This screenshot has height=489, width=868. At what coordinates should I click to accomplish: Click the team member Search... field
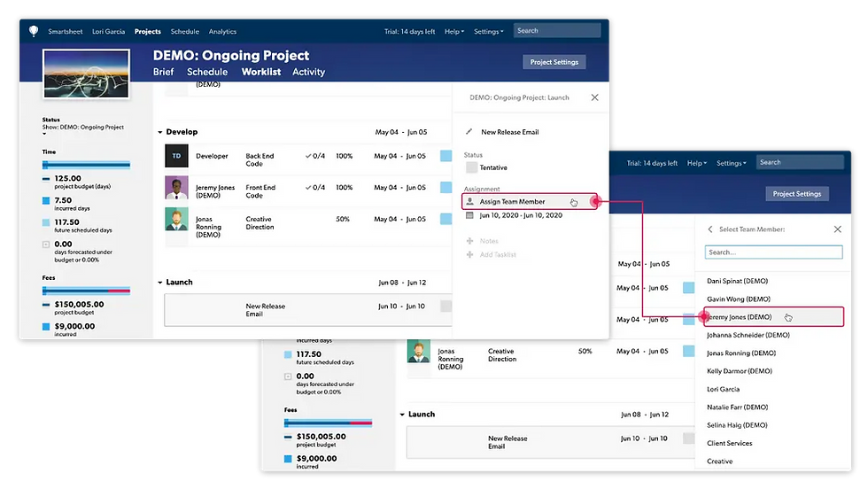[774, 252]
